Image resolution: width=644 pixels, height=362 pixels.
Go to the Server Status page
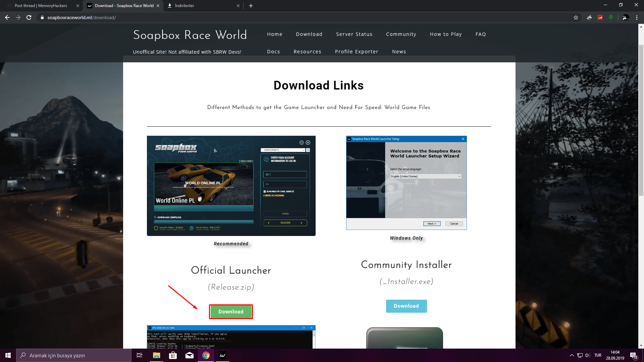[354, 34]
